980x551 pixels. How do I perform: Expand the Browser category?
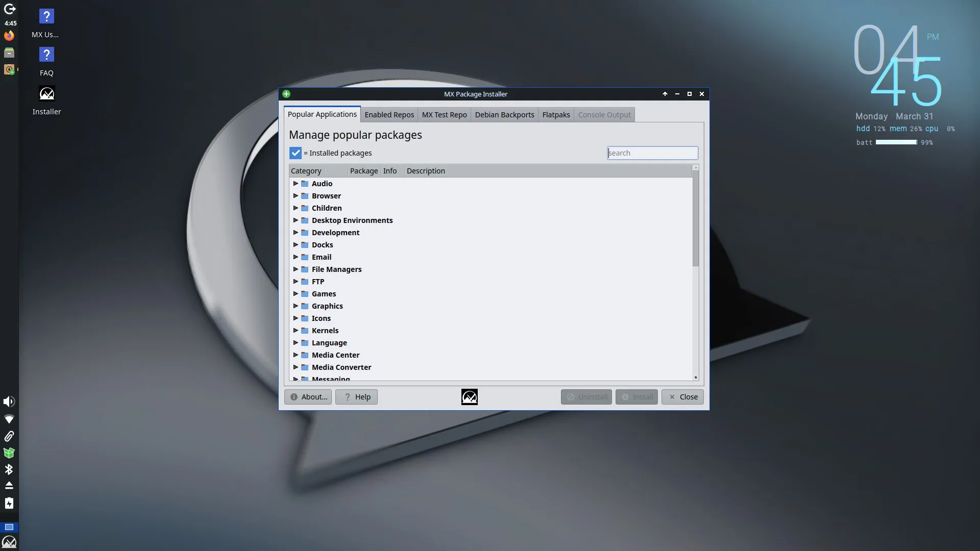(296, 196)
